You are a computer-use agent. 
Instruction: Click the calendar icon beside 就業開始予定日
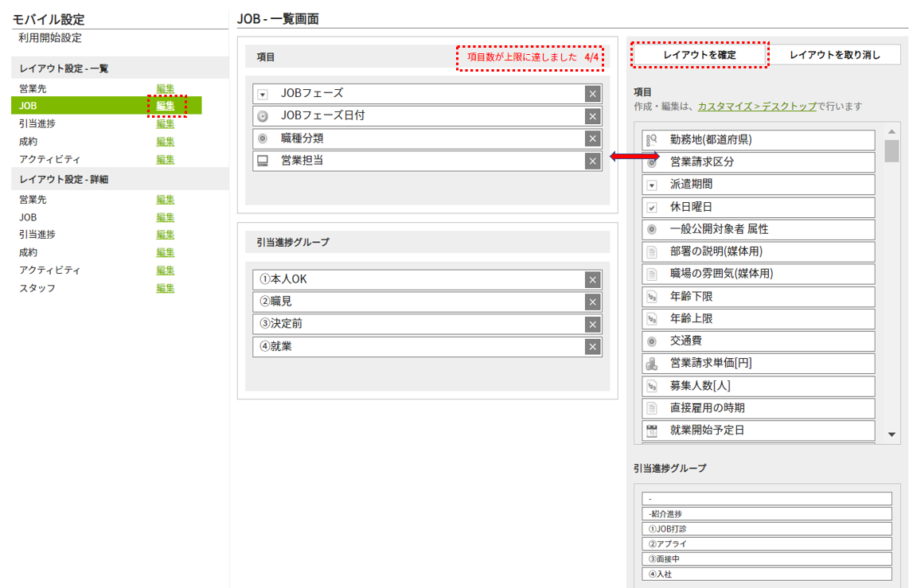click(x=652, y=430)
